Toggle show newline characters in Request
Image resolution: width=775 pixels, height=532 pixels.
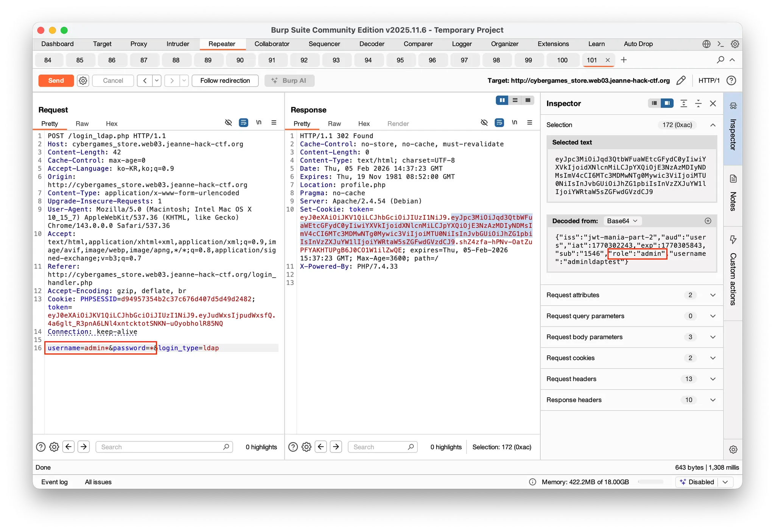(259, 123)
